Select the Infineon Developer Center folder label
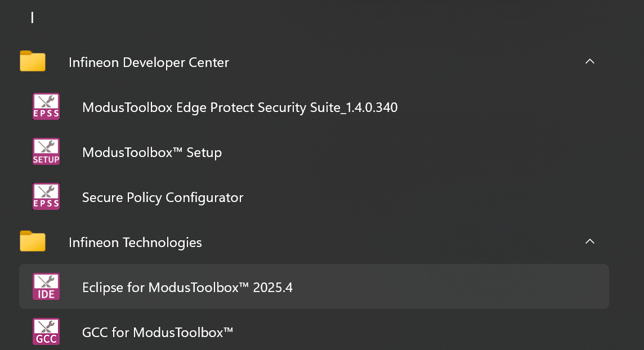Image resolution: width=644 pixels, height=350 pixels. point(149,62)
